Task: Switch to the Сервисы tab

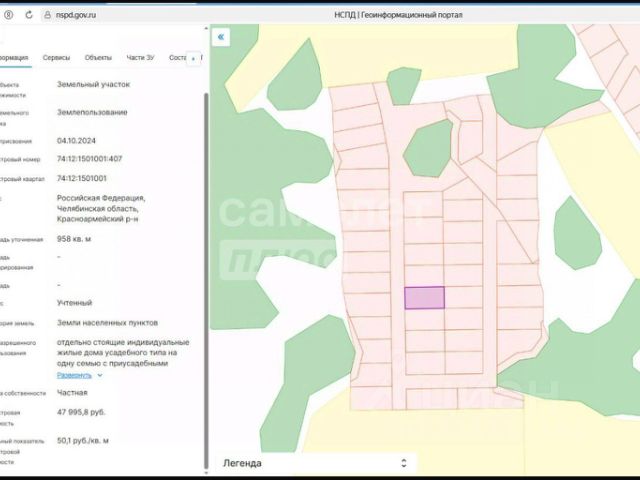Action: point(56,58)
